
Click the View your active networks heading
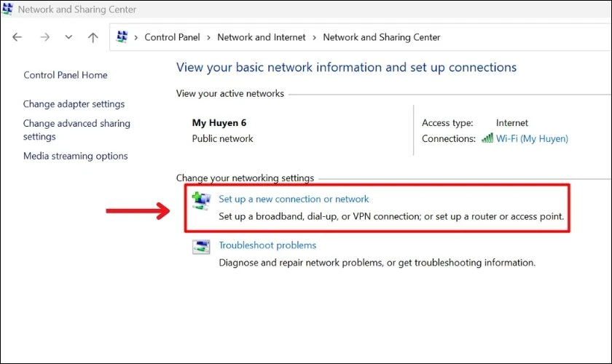point(230,93)
